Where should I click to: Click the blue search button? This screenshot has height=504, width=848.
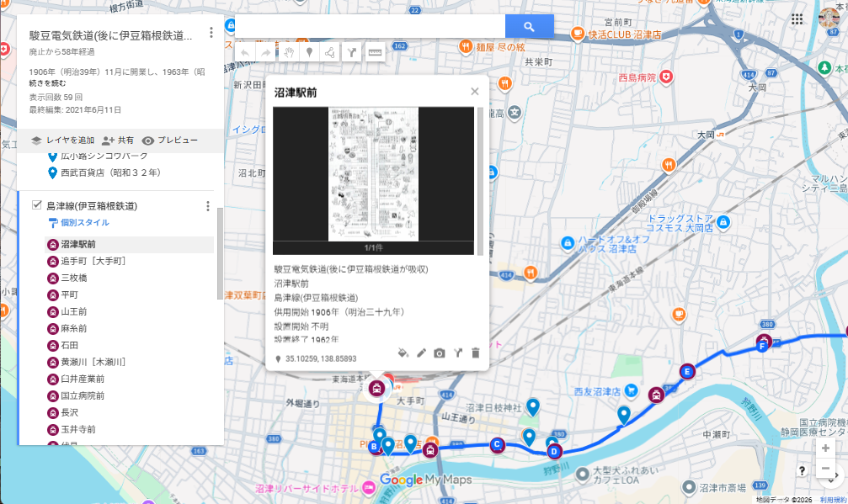(x=529, y=27)
